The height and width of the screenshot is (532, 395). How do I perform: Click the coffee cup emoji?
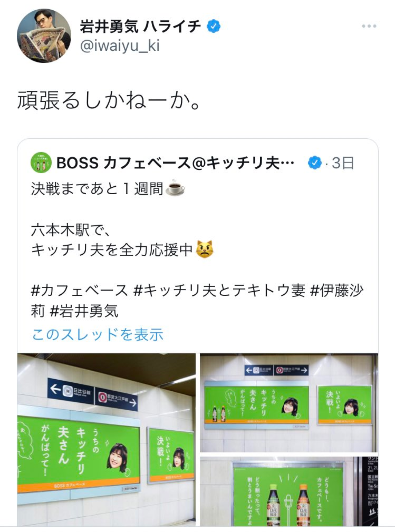175,189
